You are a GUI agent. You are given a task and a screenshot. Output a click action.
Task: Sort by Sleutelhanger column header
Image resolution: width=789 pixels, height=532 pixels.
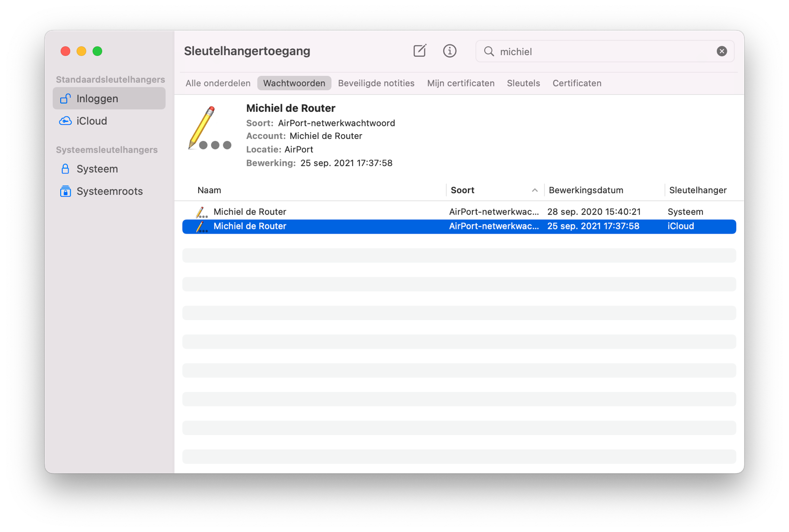pos(698,190)
